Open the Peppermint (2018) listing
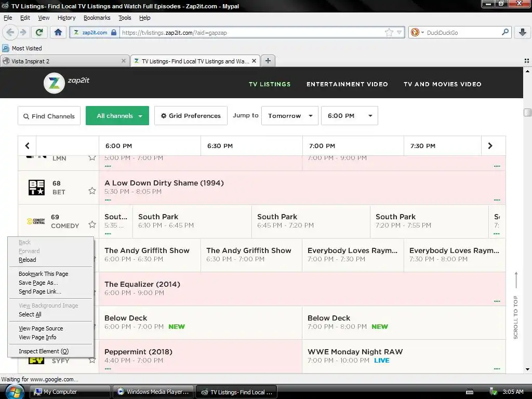Screen dimensions: 532x399 click(x=200, y=356)
